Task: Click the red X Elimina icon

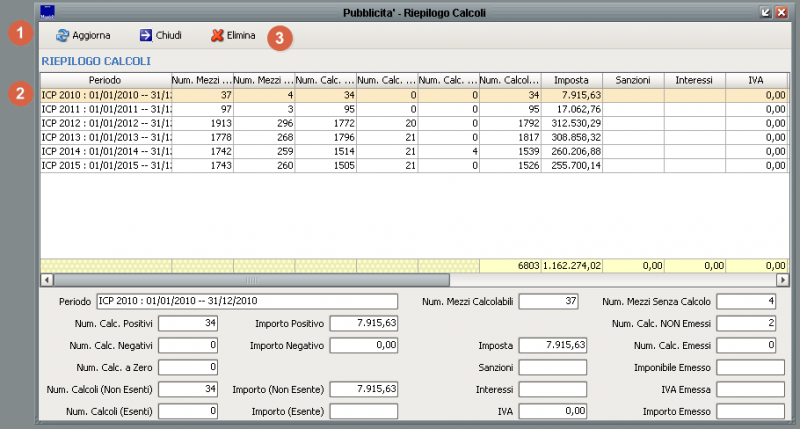Action: pyautogui.click(x=217, y=35)
